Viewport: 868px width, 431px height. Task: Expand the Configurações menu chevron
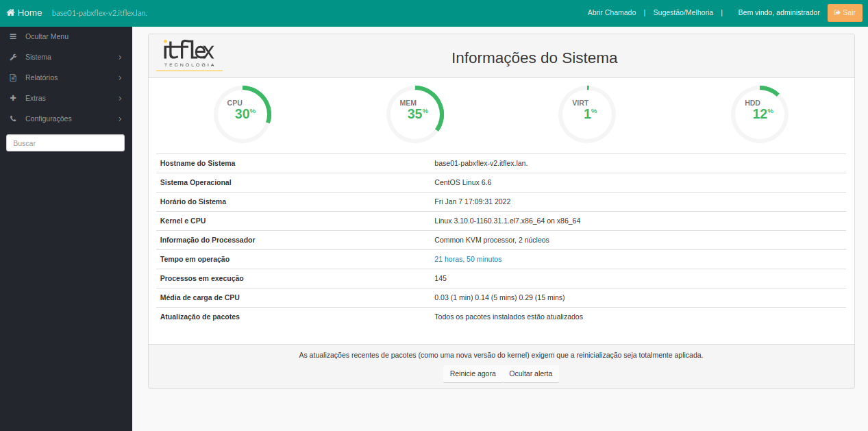tap(120, 119)
